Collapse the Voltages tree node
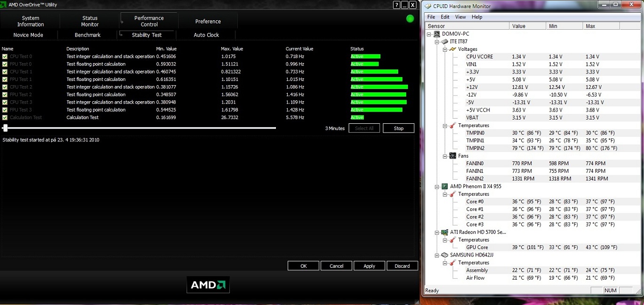 [445, 49]
